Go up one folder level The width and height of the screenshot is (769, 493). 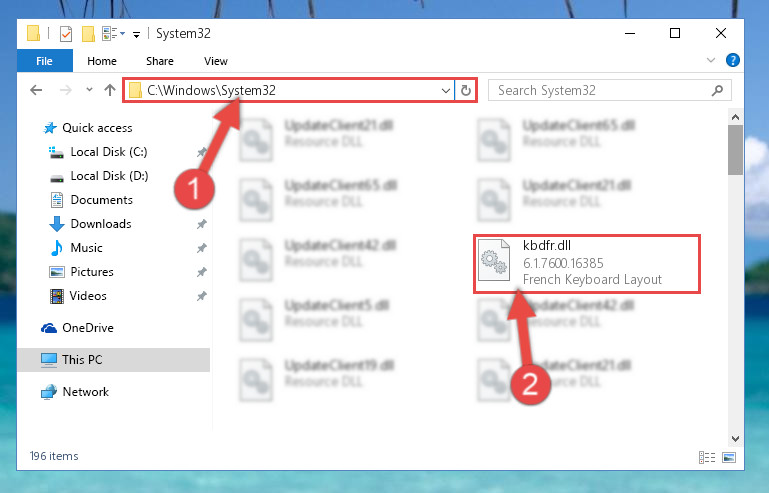pyautogui.click(x=110, y=90)
